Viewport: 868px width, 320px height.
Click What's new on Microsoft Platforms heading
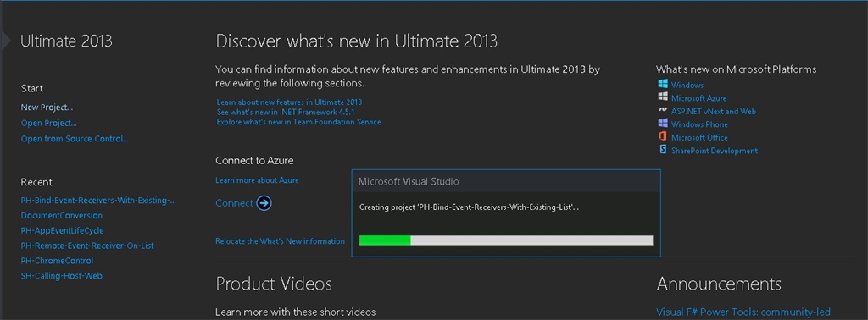click(737, 69)
